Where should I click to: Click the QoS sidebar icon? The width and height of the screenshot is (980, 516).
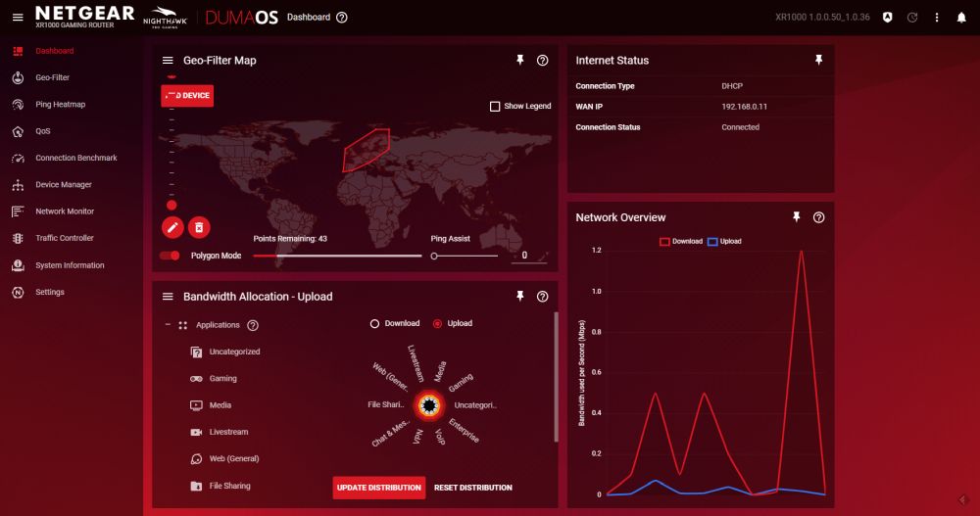pyautogui.click(x=18, y=131)
